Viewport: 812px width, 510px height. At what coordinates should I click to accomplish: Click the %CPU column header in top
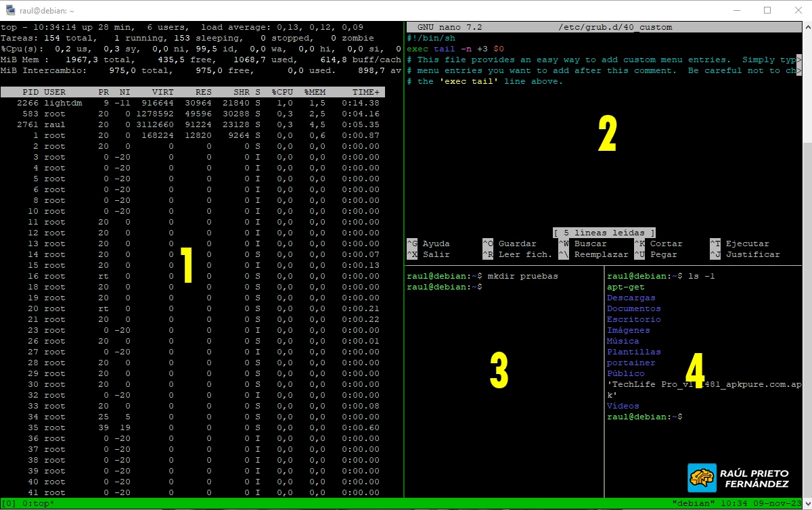pos(283,91)
